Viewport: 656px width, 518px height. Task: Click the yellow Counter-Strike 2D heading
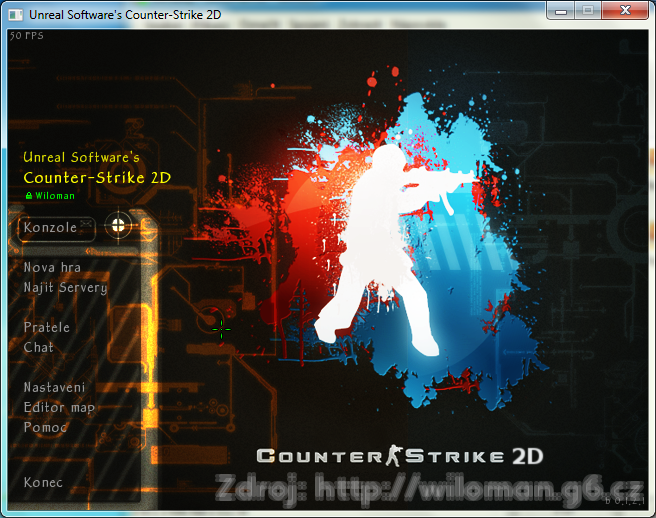97,178
